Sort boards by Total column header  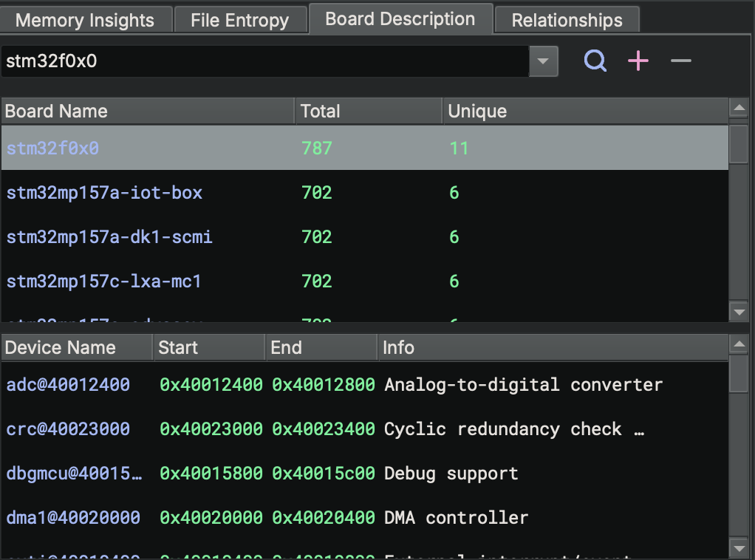(369, 112)
